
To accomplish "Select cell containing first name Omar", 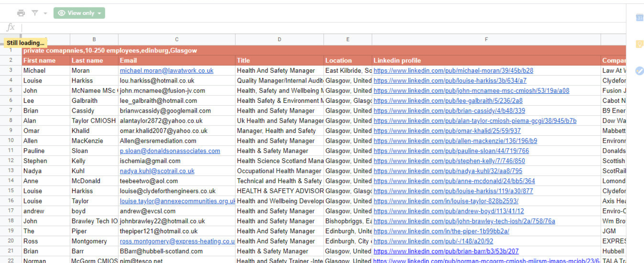I will tap(46, 131).
